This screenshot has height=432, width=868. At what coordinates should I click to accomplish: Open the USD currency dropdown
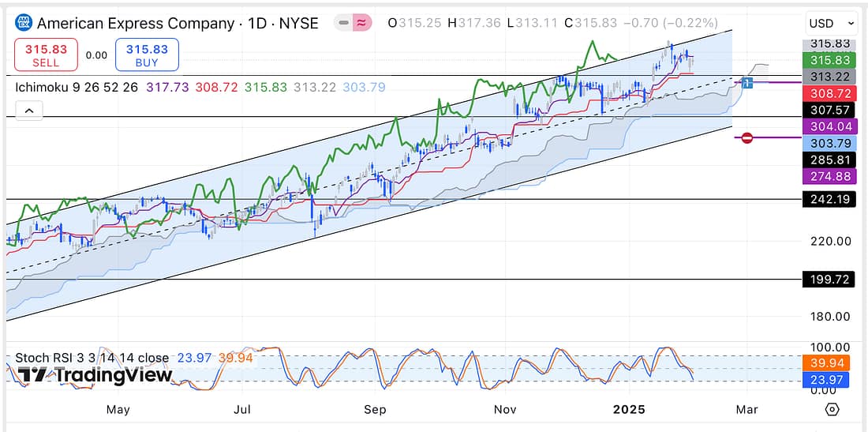click(x=832, y=24)
